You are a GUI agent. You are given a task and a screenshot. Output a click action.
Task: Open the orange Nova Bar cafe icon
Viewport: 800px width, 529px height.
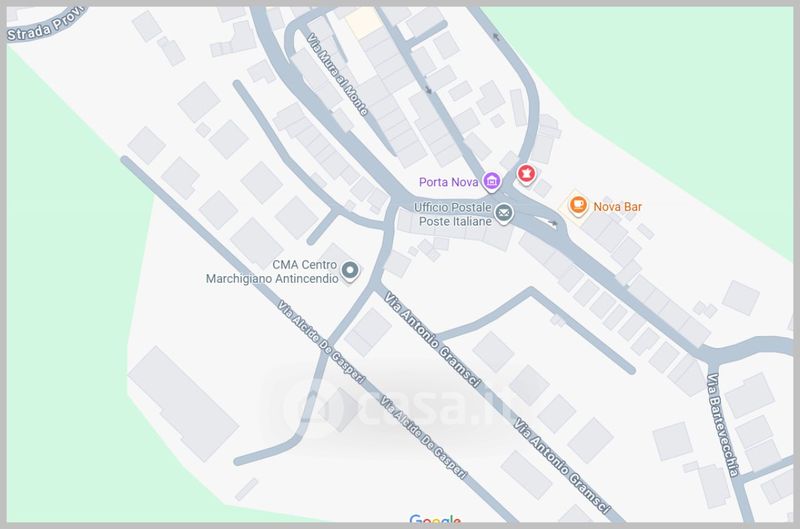578,205
